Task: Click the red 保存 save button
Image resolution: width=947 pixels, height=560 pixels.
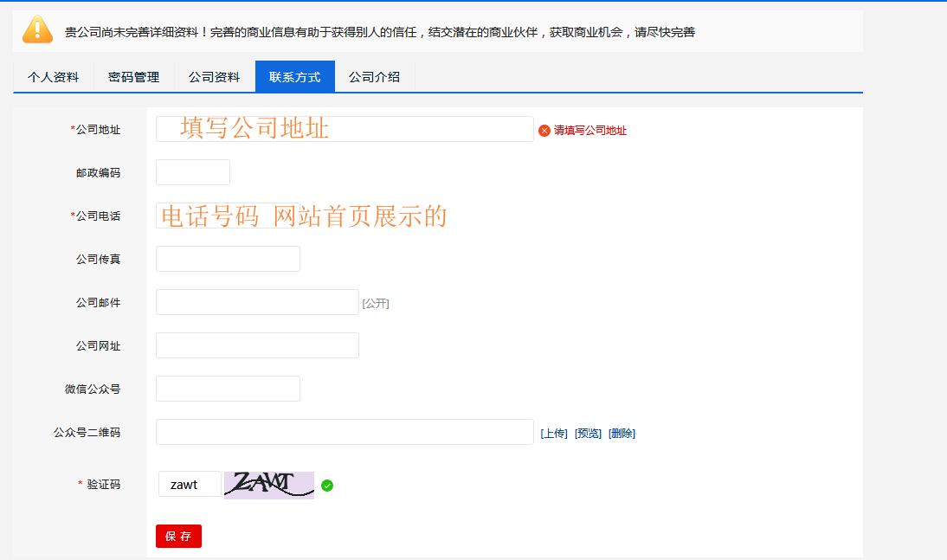Action: point(178,536)
